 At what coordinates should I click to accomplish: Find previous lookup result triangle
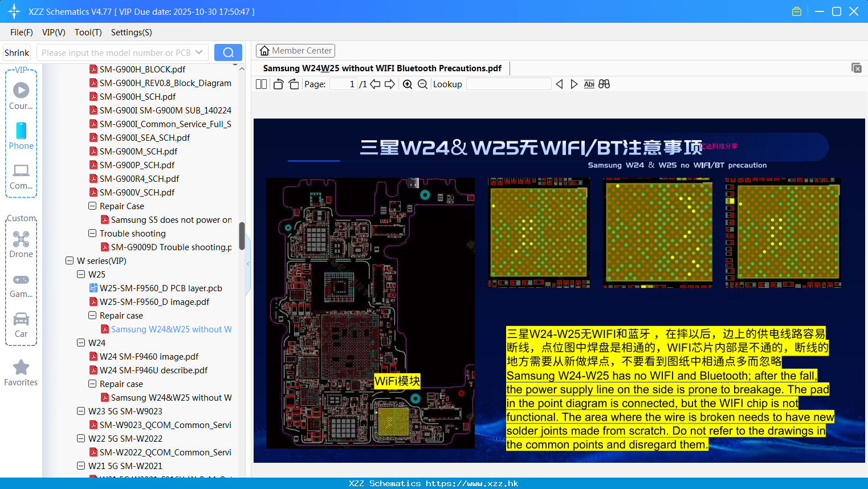(559, 84)
